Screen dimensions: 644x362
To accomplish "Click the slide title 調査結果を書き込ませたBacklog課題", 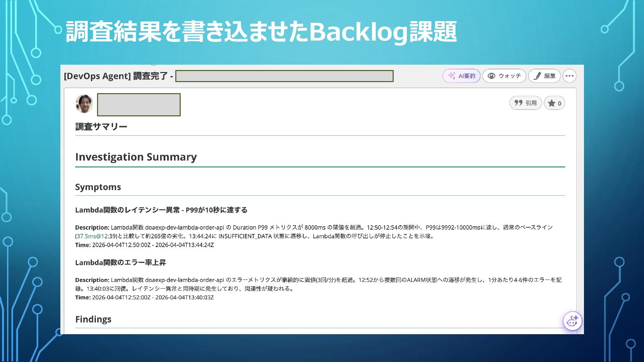I will (261, 32).
